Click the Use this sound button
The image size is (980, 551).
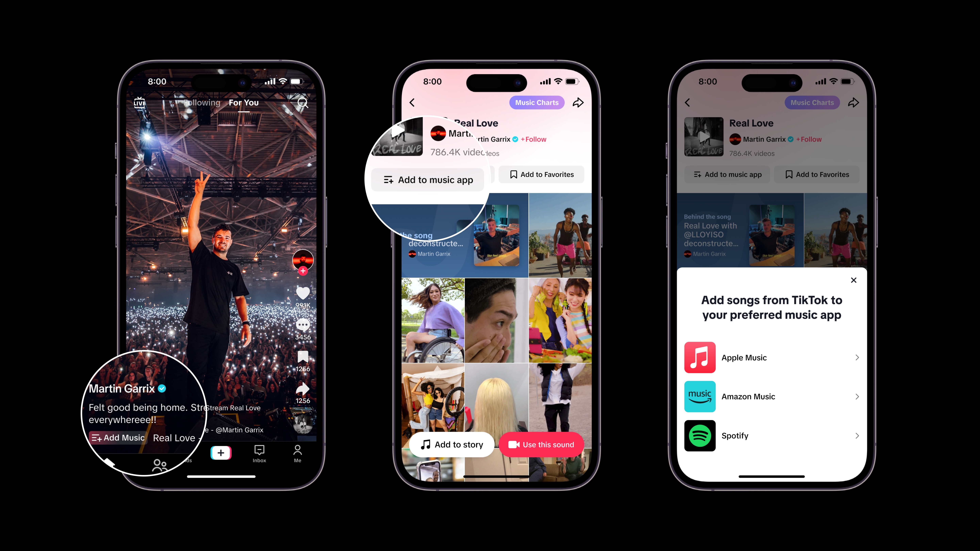click(x=543, y=445)
